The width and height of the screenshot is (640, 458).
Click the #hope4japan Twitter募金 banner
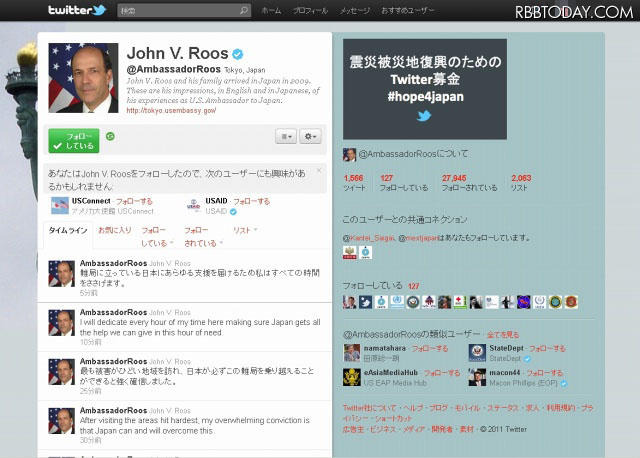click(x=425, y=89)
